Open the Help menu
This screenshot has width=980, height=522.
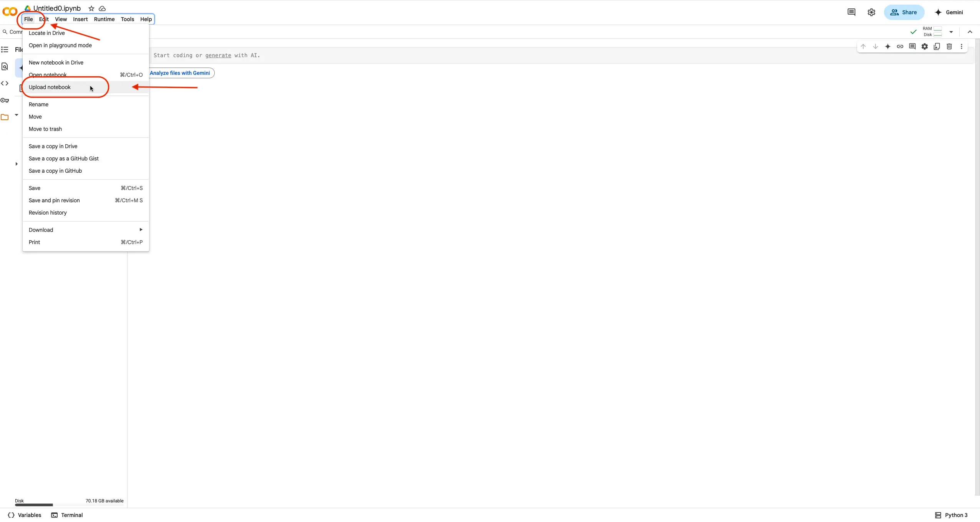(146, 19)
